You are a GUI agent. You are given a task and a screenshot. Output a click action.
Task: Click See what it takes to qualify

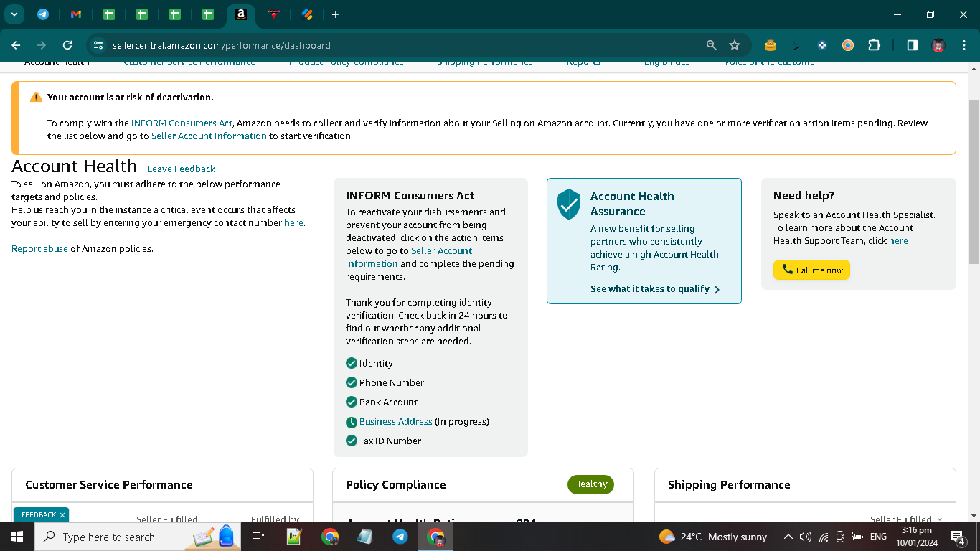click(x=650, y=288)
